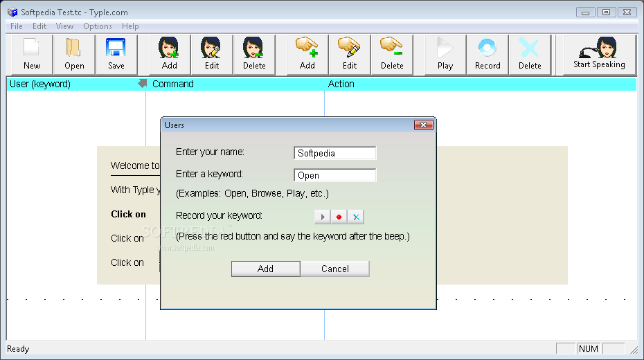Delete recorded keyword with small X button
Image resolution: width=644 pixels, height=360 pixels.
pyautogui.click(x=356, y=217)
